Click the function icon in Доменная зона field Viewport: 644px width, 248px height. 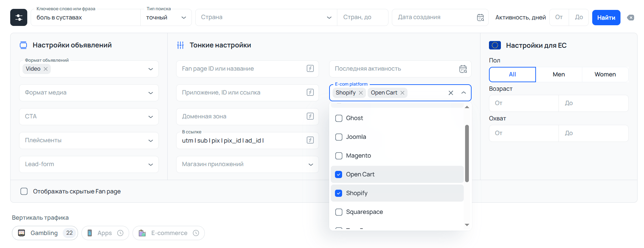point(310,116)
